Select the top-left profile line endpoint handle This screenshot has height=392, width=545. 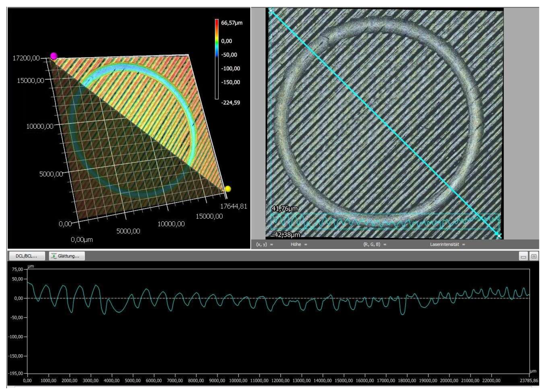(271, 11)
